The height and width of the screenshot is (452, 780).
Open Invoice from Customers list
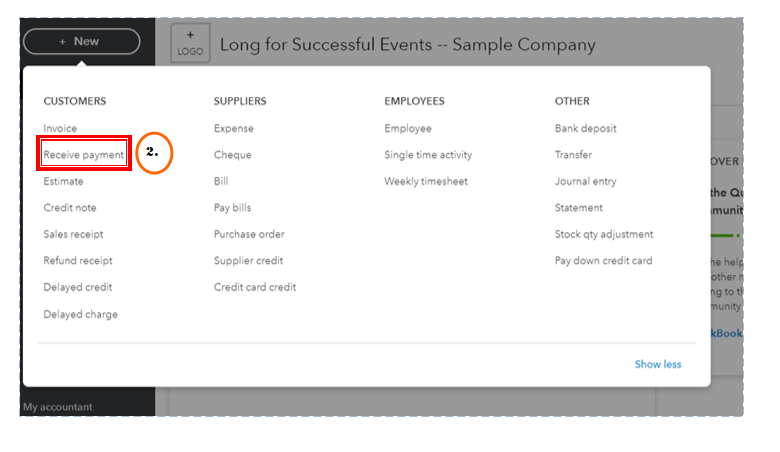coord(60,128)
